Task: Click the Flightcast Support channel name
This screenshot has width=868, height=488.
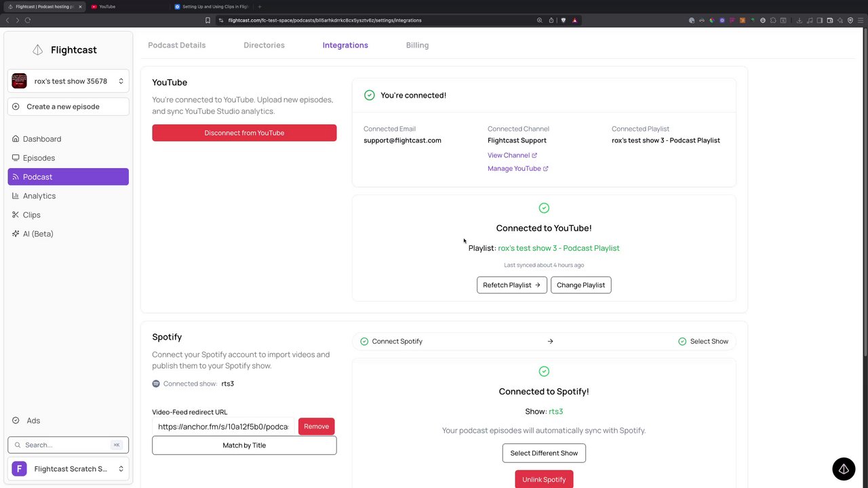Action: click(517, 140)
